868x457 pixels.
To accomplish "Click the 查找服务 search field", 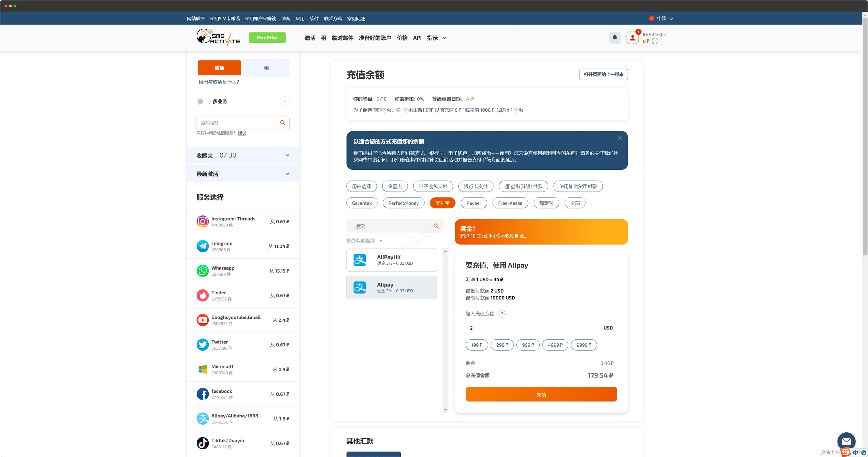I will (243, 123).
